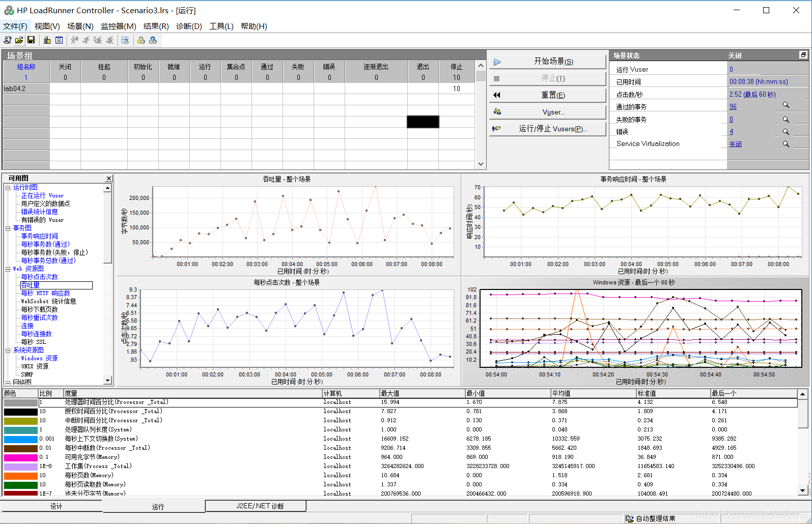Click the blue linked-rings toolbar icon
Viewport: 812px width, 524px height.
pyautogui.click(x=153, y=40)
